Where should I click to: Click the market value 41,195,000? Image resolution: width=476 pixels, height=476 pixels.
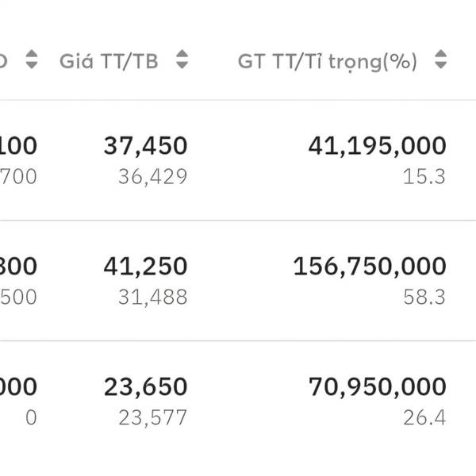377,146
